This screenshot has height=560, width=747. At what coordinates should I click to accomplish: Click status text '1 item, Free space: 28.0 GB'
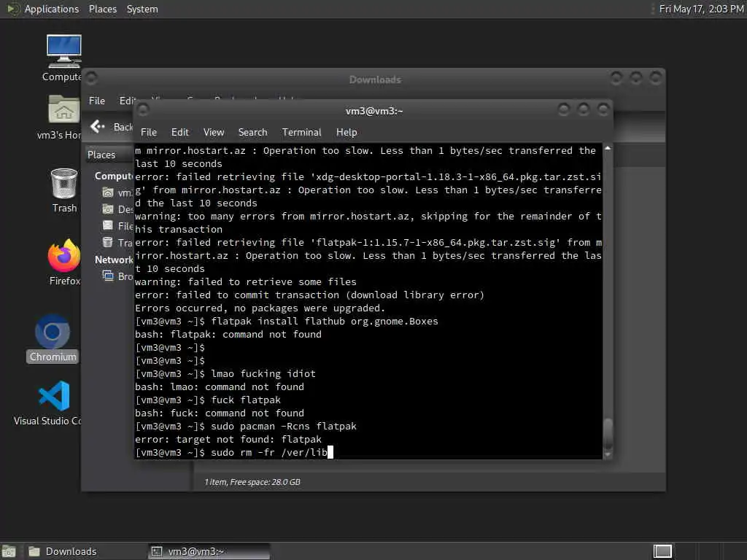coord(252,482)
